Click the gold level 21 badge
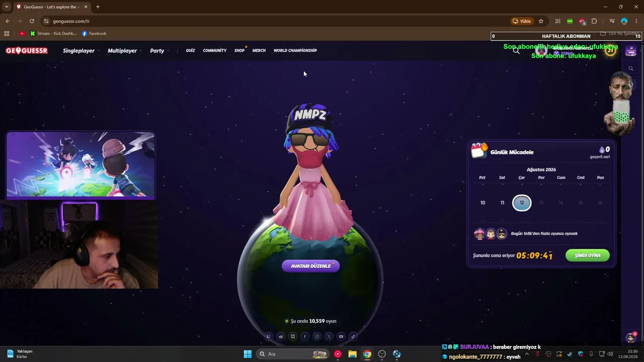Viewport: 644px width, 362px height. [x=610, y=50]
